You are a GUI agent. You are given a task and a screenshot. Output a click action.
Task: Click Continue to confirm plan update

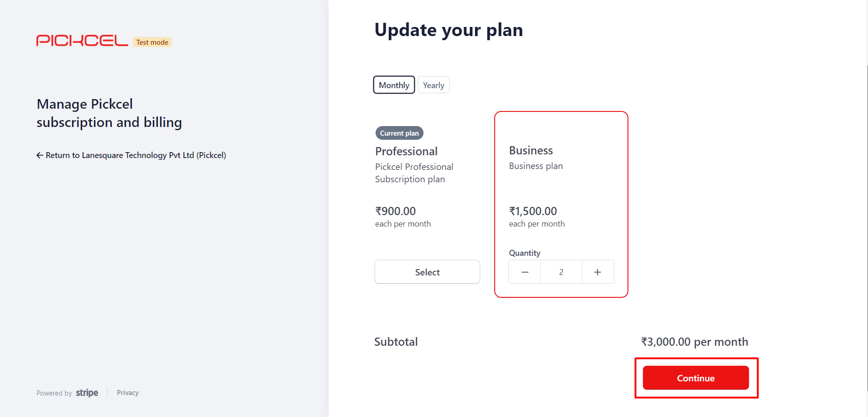click(695, 378)
